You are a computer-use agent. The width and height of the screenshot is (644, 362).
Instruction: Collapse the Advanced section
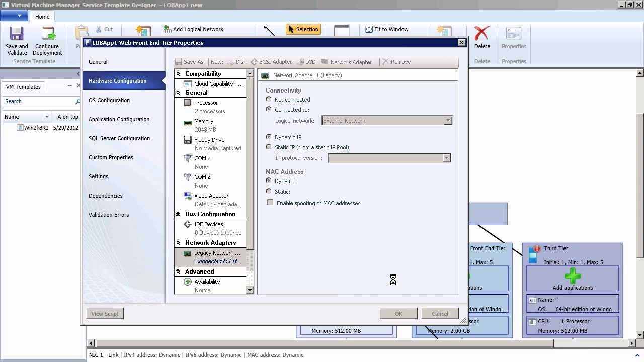[178, 271]
